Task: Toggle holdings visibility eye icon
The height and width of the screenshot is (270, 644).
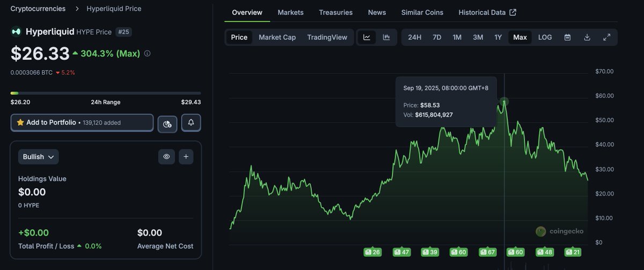Action: pyautogui.click(x=166, y=157)
